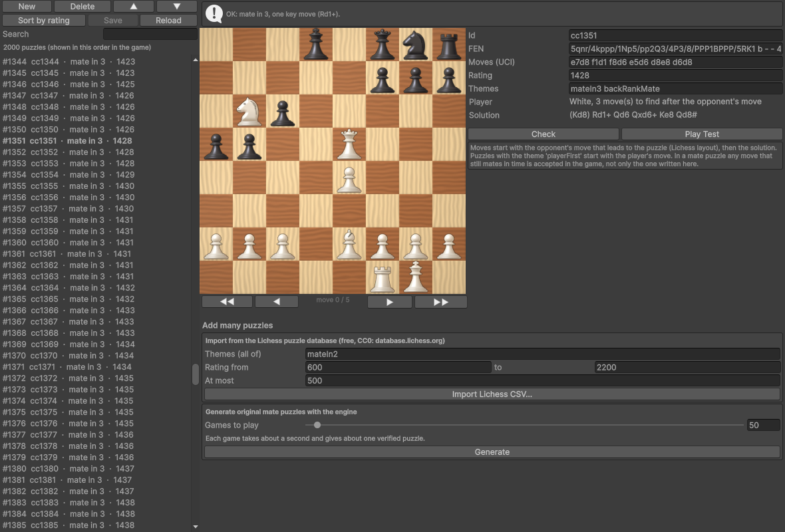This screenshot has height=532, width=785.
Task: Select white rook on f1
Action: pos(383,278)
